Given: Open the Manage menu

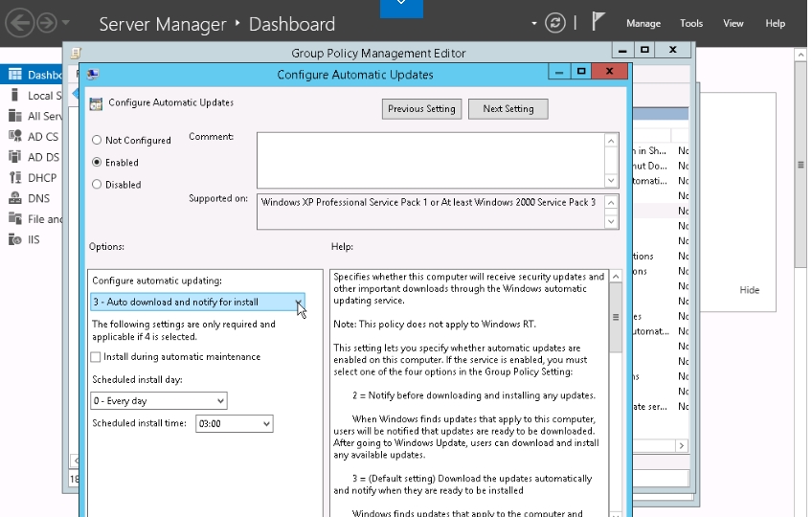Looking at the screenshot, I should point(643,23).
